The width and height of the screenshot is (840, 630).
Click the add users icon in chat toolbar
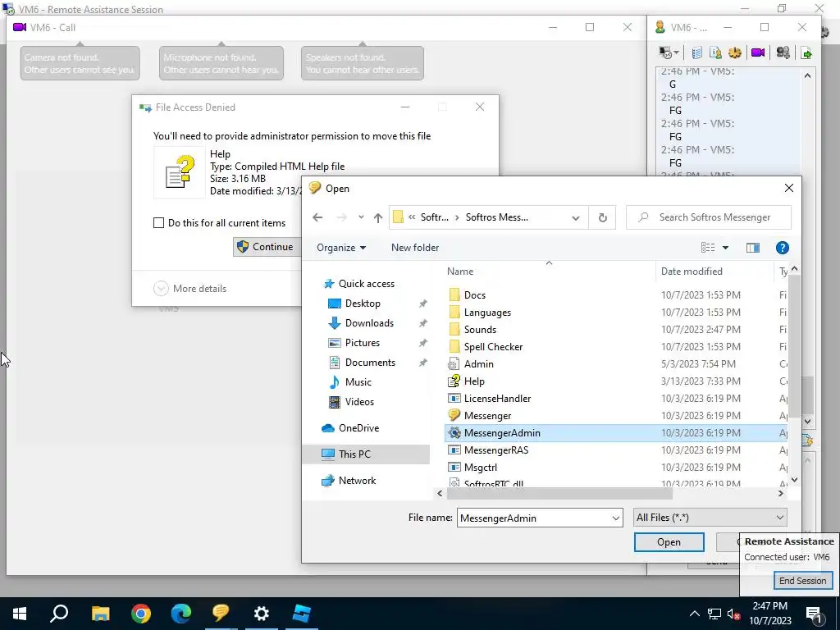click(783, 52)
